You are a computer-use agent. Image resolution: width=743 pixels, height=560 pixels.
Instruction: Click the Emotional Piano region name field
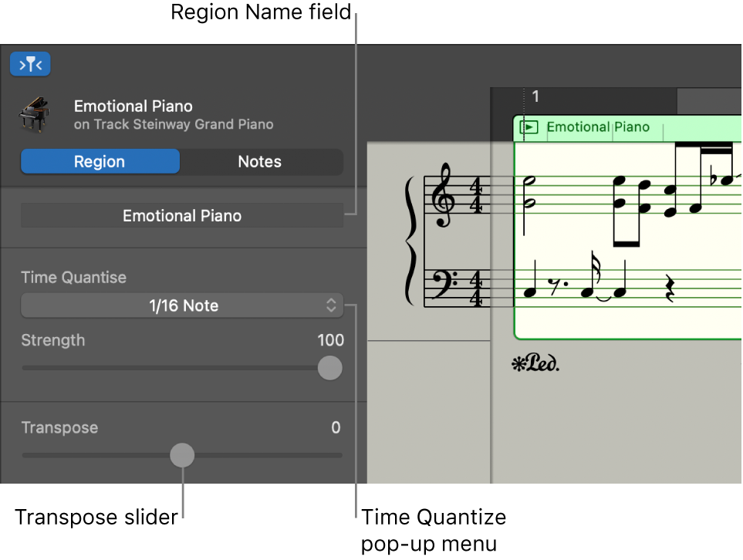[x=182, y=215]
